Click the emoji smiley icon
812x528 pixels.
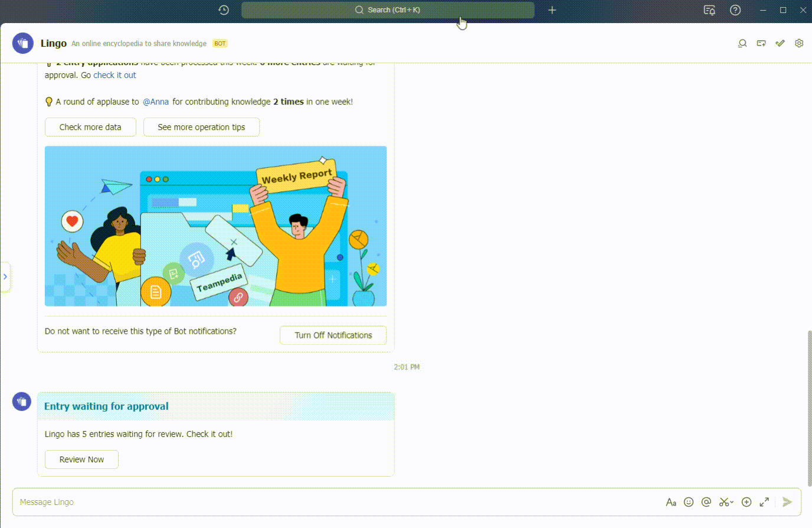click(689, 502)
